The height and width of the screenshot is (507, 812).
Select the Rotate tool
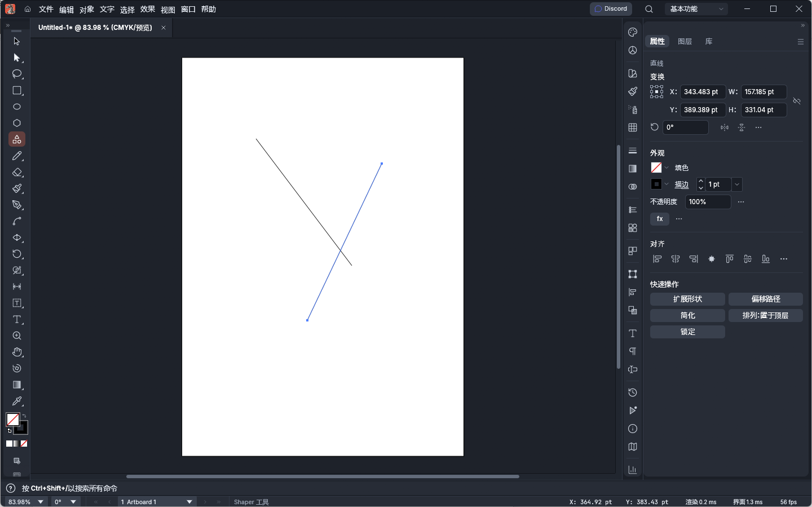point(17,254)
